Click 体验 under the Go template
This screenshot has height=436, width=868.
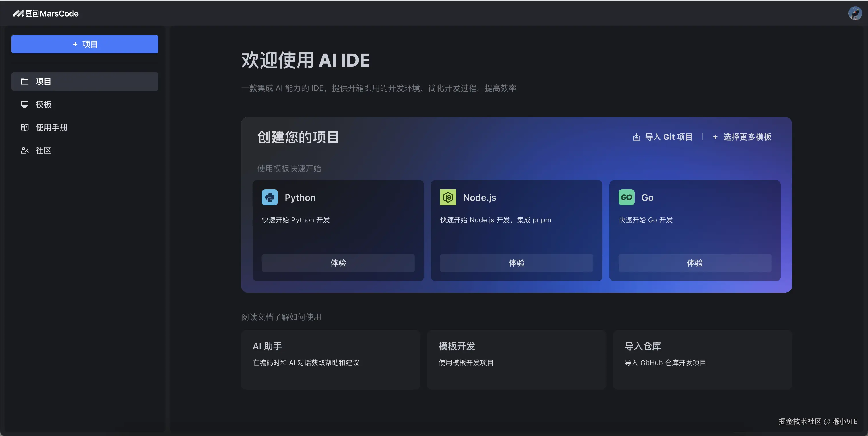694,263
